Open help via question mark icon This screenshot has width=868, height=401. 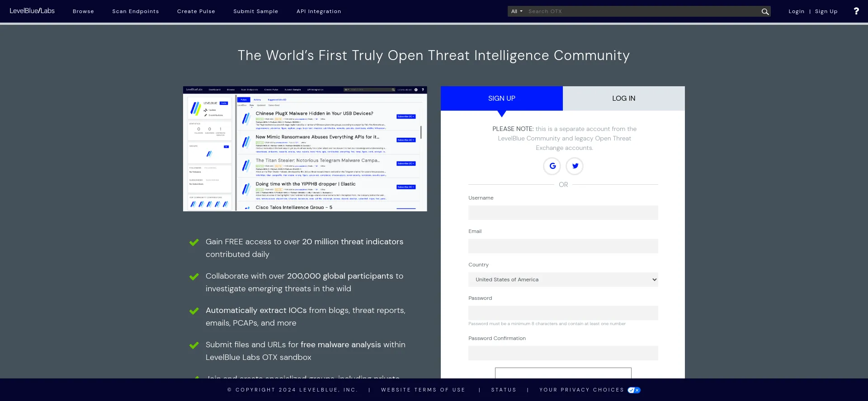click(x=856, y=11)
